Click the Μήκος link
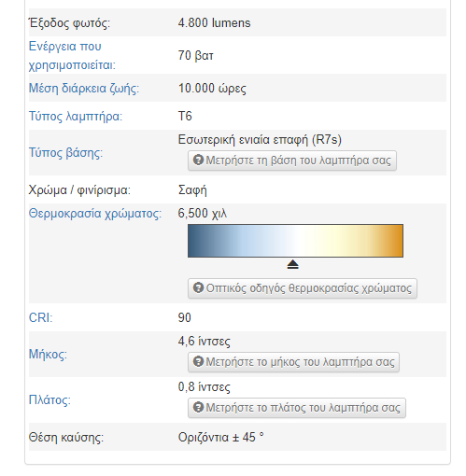The height and width of the screenshot is (476, 466). click(48, 354)
